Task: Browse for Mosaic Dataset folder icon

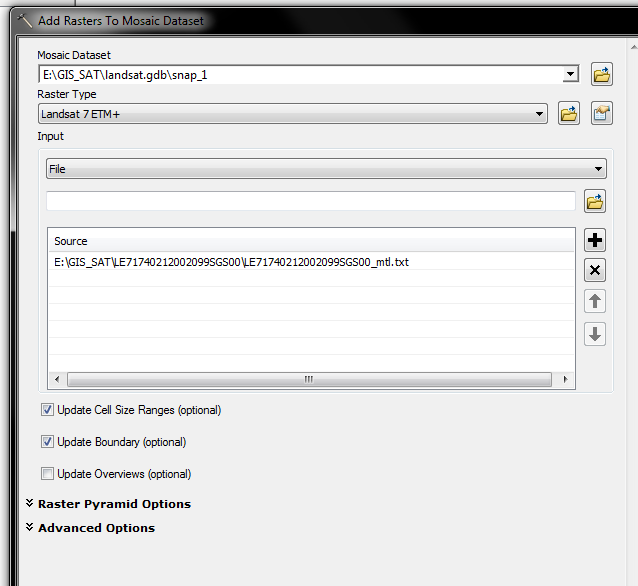Action: point(601,74)
